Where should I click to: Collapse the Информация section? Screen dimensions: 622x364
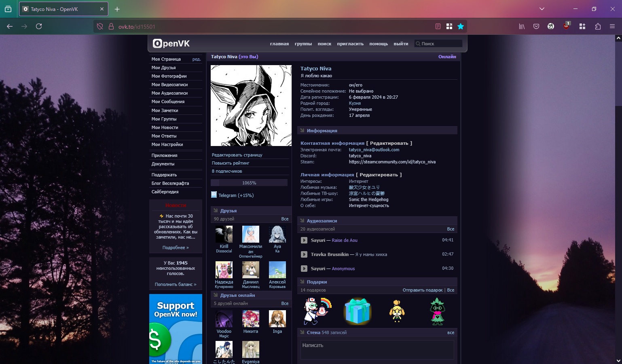tap(302, 131)
